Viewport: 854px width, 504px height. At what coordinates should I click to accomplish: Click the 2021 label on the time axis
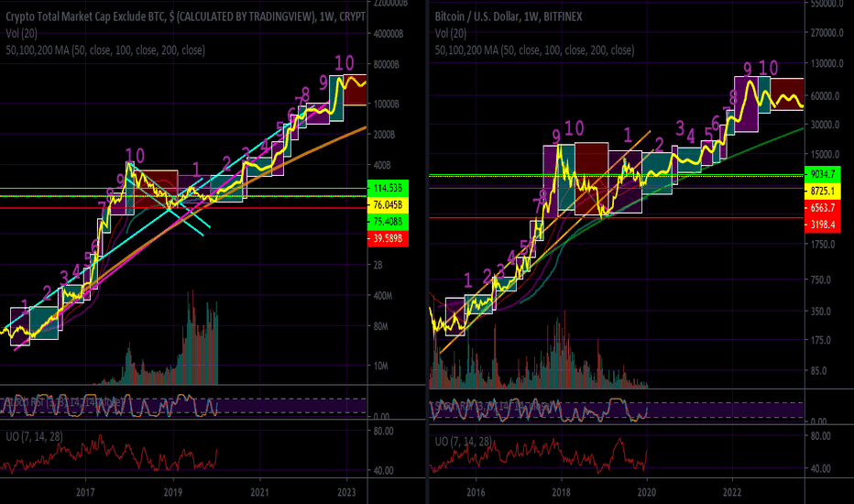click(x=259, y=493)
